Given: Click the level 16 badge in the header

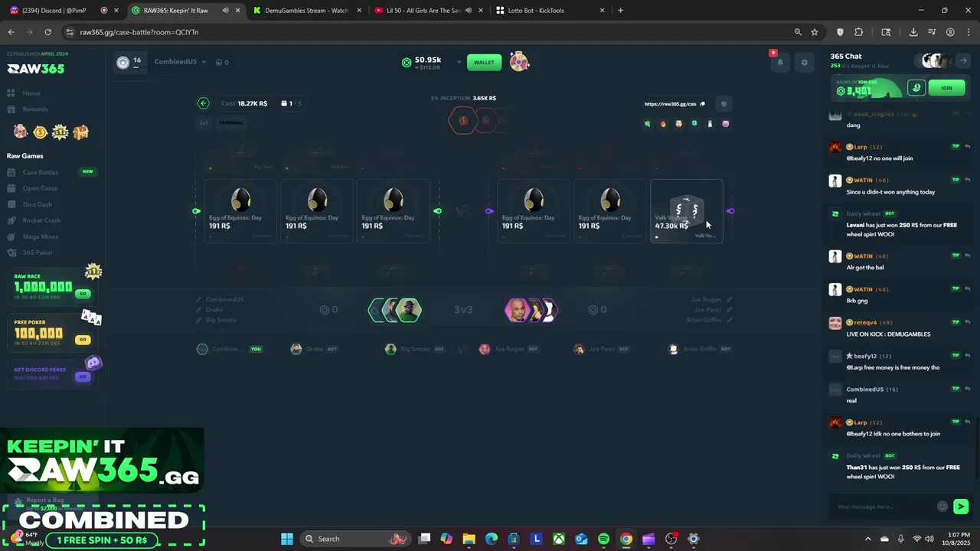Looking at the screenshot, I should tap(129, 62).
